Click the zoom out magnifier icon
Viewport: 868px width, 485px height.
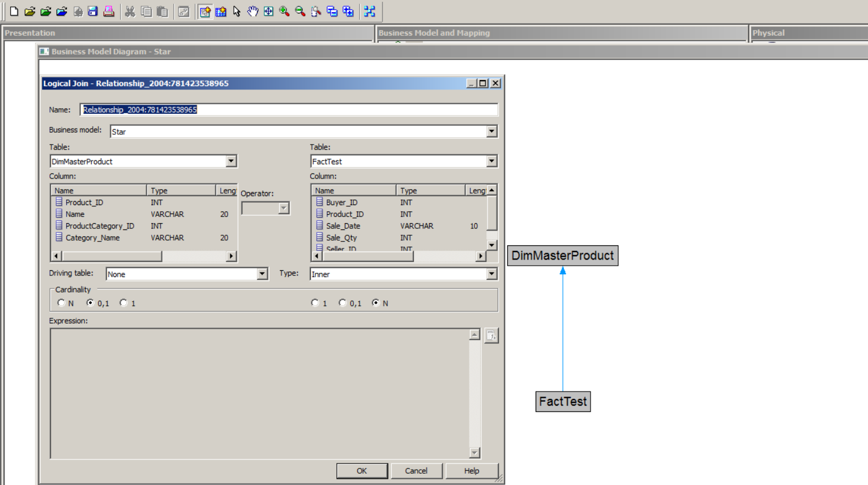300,11
